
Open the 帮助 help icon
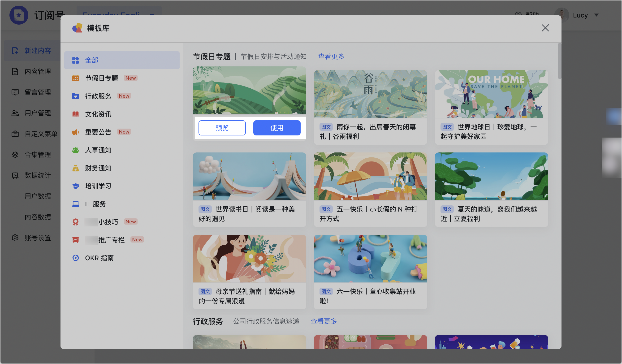point(518,15)
